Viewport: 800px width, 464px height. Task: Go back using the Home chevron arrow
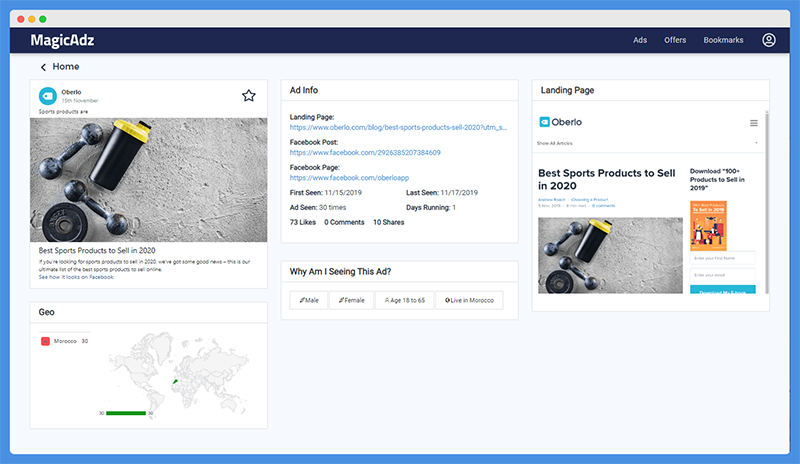43,67
